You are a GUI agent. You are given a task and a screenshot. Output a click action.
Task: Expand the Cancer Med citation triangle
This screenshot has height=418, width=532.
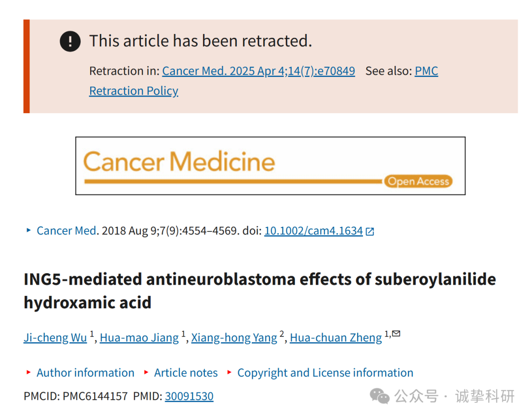29,230
